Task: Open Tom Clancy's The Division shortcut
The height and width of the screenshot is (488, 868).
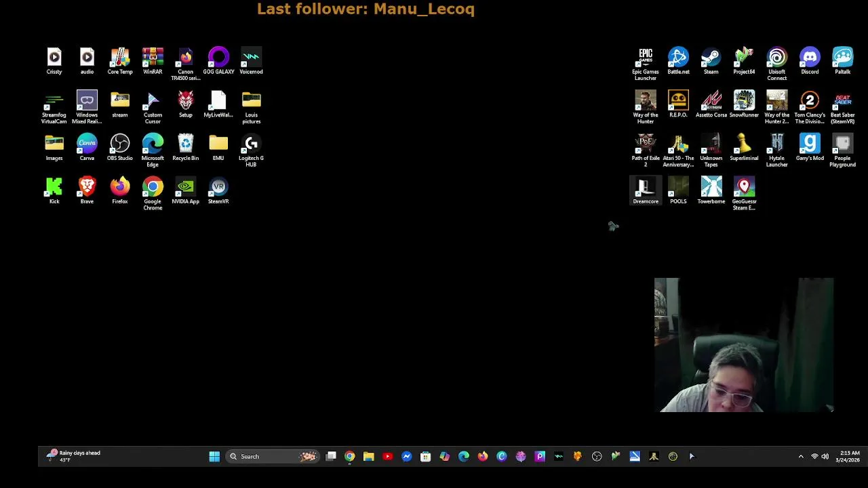Action: 810,107
